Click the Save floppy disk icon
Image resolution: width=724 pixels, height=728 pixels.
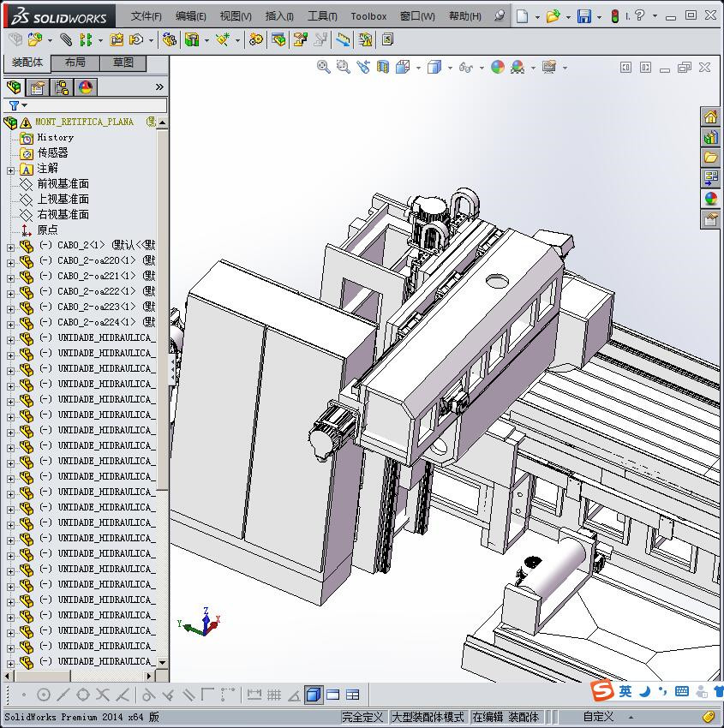583,16
